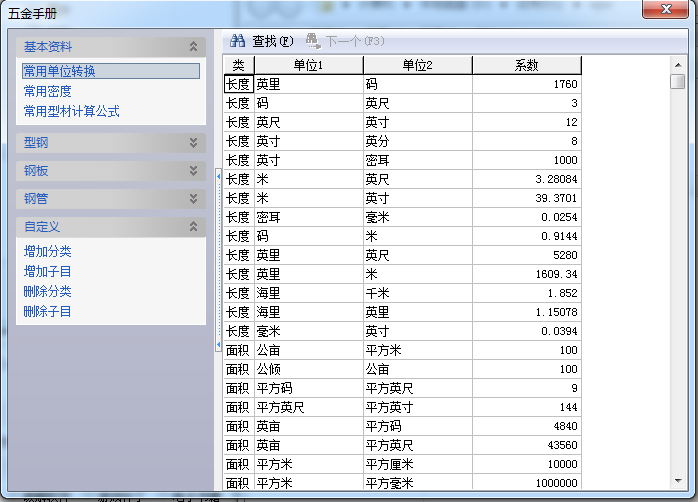Click the 钢管 section title
The width and height of the screenshot is (698, 502).
36,198
